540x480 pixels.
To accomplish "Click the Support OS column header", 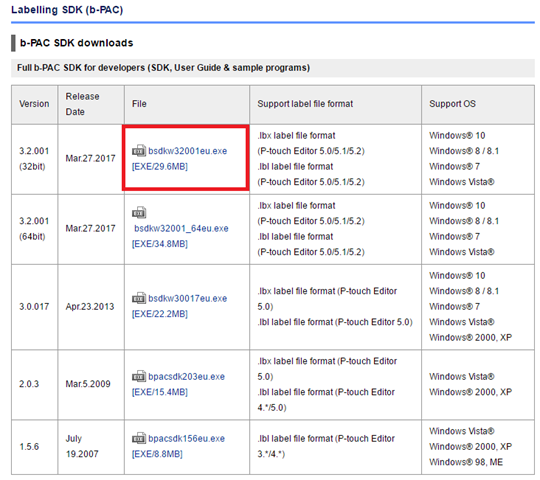I will pyautogui.click(x=452, y=104).
